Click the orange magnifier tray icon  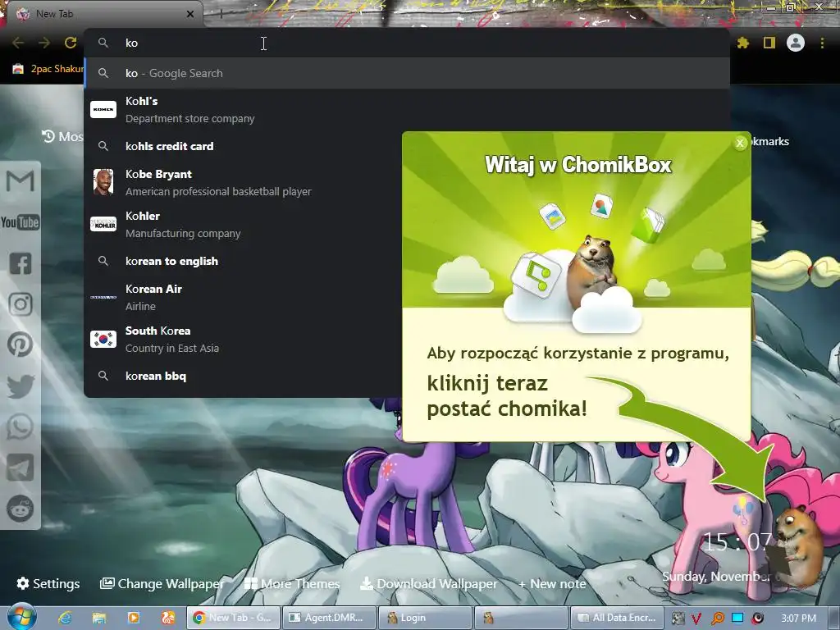[717, 619]
